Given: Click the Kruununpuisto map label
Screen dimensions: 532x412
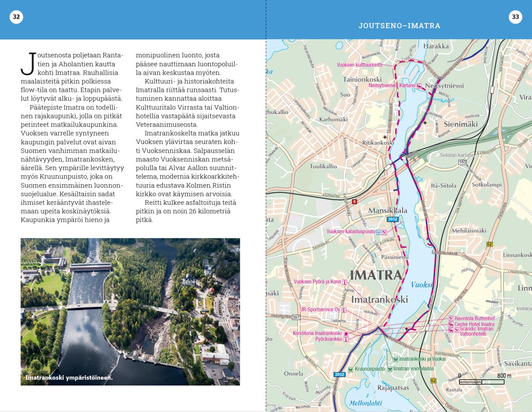Looking at the screenshot, I should 369,369.
